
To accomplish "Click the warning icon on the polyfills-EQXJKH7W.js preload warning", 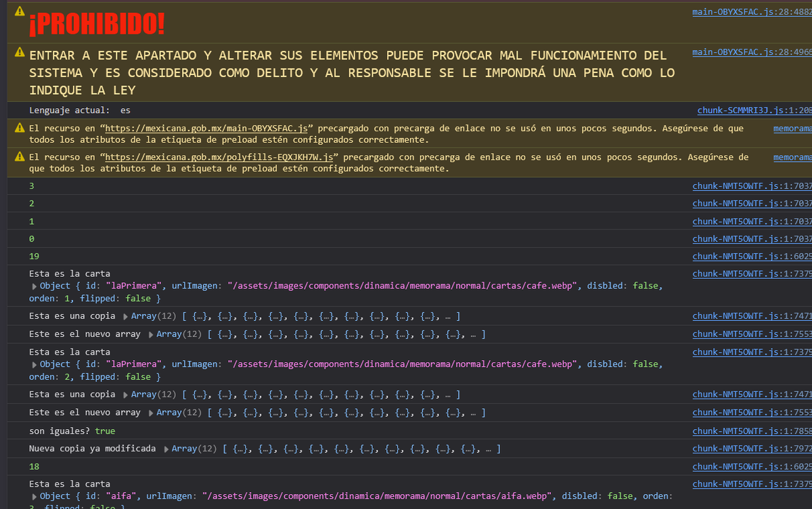I will click(19, 156).
